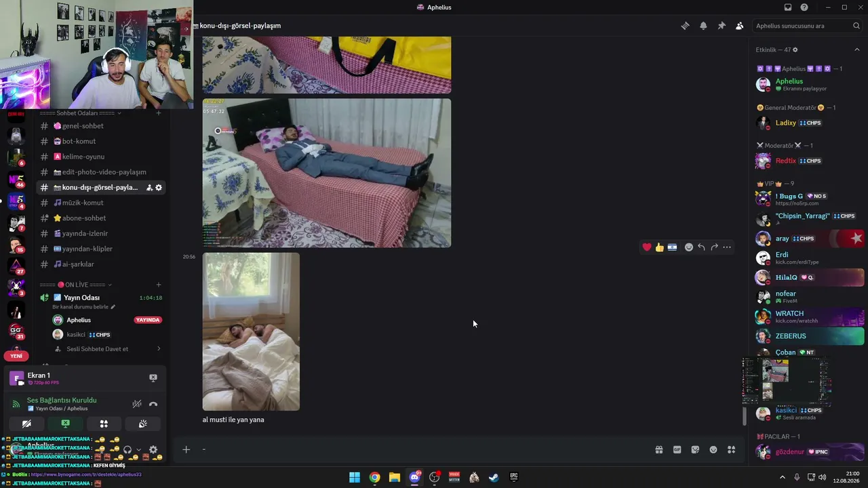The height and width of the screenshot is (488, 868).
Task: Open notification settings bell icon
Action: tap(703, 26)
